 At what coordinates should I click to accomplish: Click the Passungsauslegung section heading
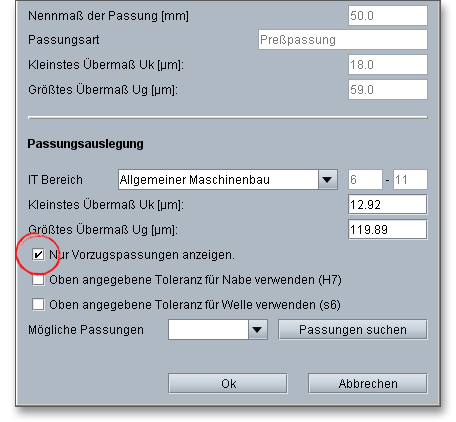[86, 144]
